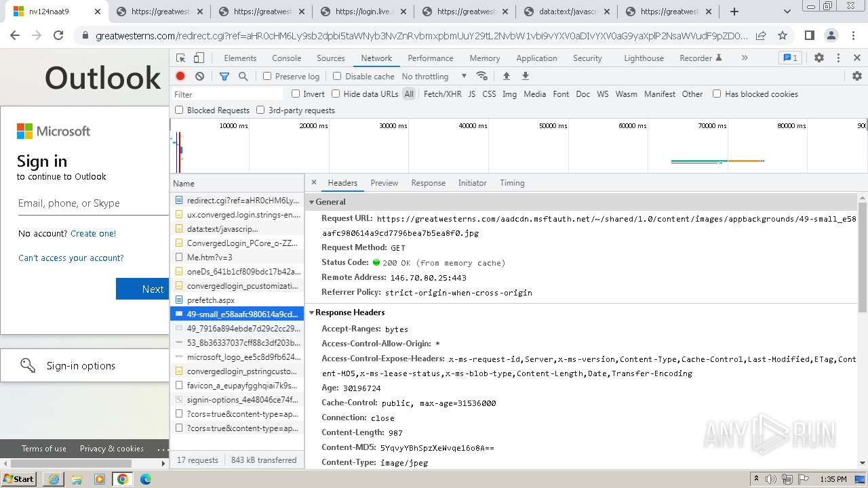Image resolution: width=868 pixels, height=488 pixels.
Task: Click the Create one! link
Action: click(x=93, y=233)
